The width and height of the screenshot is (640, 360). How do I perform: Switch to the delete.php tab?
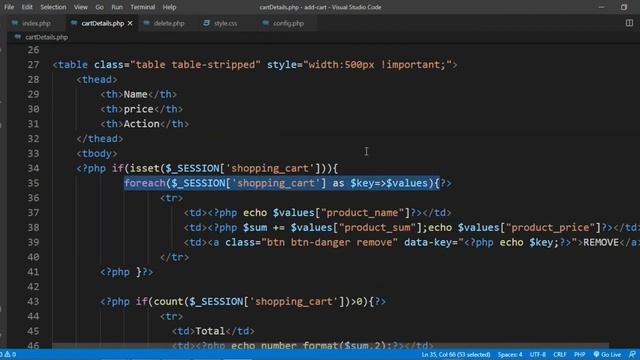pyautogui.click(x=169, y=23)
